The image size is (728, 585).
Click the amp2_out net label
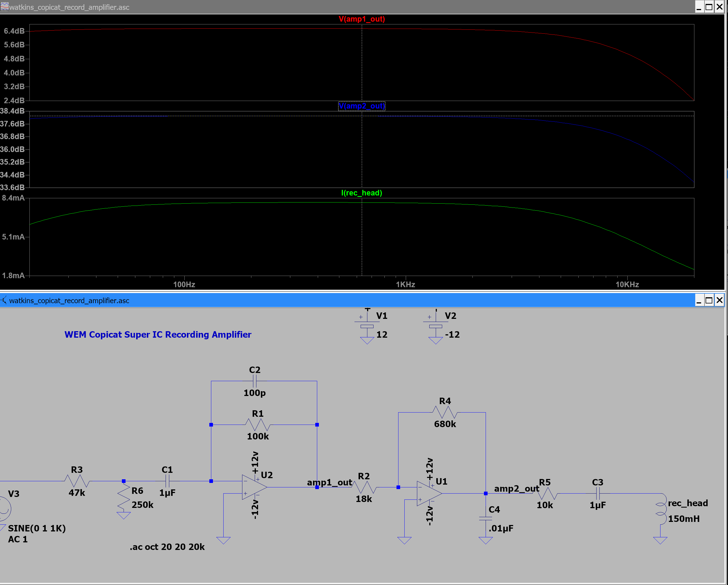pos(517,489)
